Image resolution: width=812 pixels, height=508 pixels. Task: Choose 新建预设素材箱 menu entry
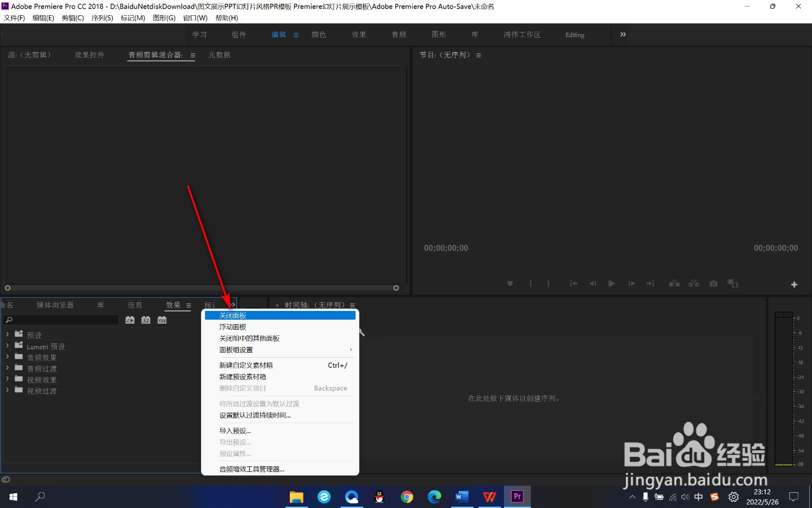[280, 377]
